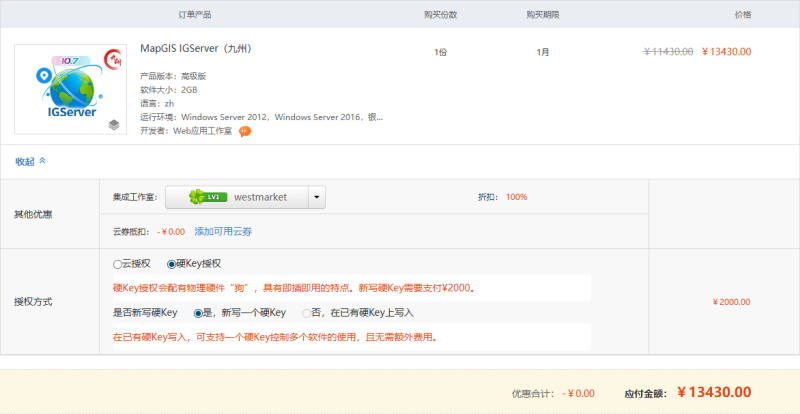This screenshot has width=800, height=414.
Task: Collapse the order details with 收起
Action: click(x=25, y=161)
